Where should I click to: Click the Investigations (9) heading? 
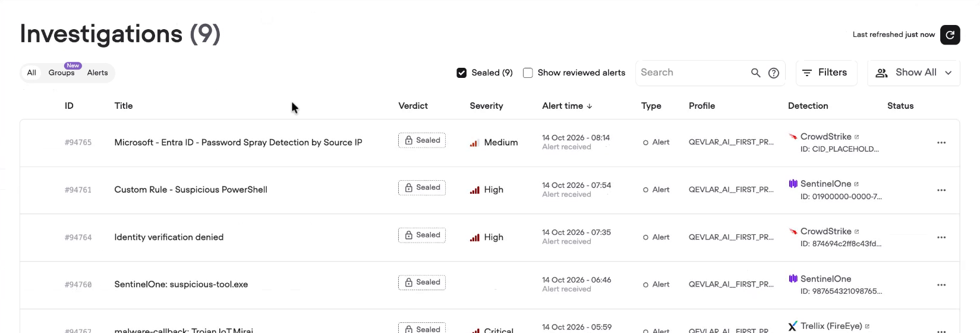[120, 34]
